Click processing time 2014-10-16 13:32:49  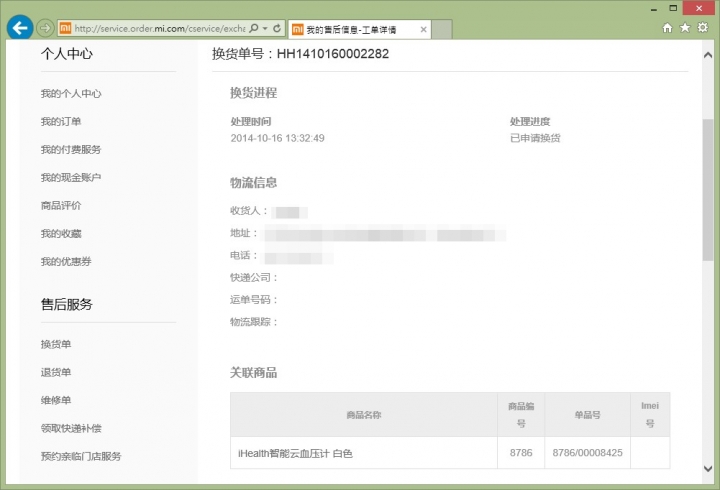point(277,138)
